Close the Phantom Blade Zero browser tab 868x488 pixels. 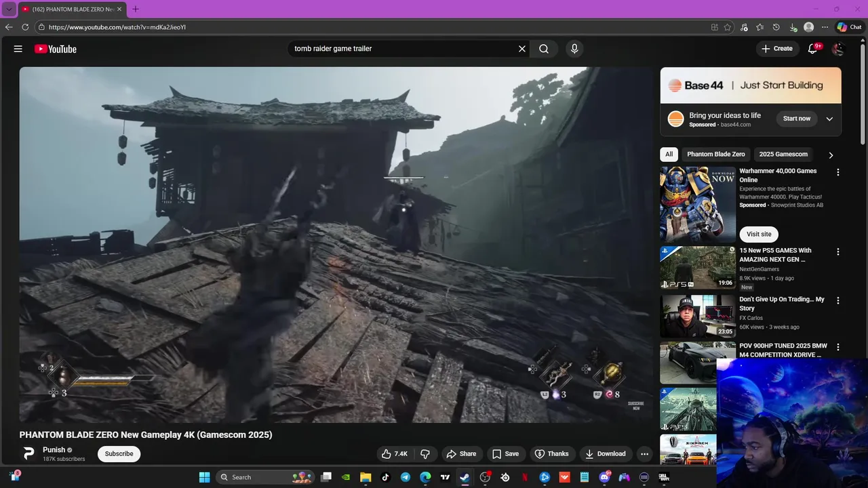coord(119,9)
